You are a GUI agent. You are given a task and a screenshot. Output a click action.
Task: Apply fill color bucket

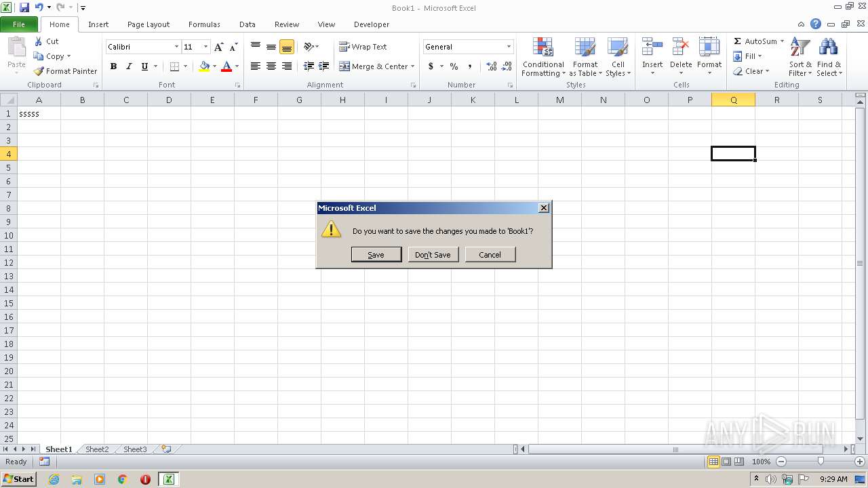204,66
